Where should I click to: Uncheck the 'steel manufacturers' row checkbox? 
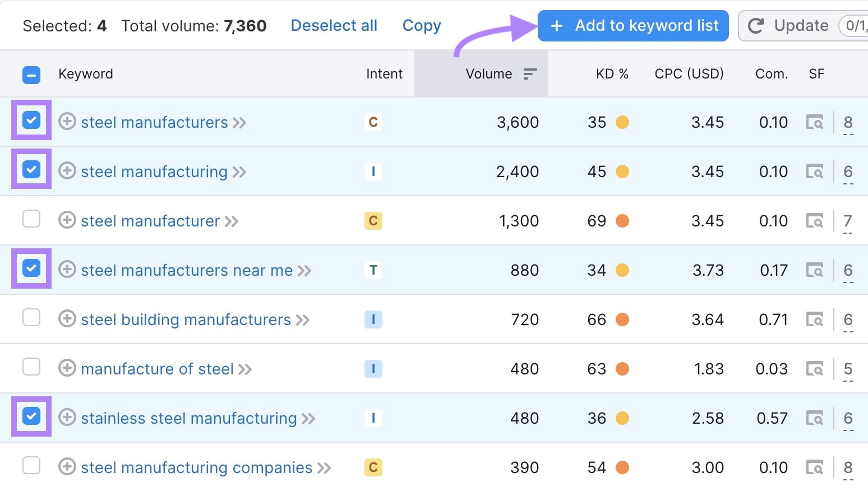coord(31,120)
